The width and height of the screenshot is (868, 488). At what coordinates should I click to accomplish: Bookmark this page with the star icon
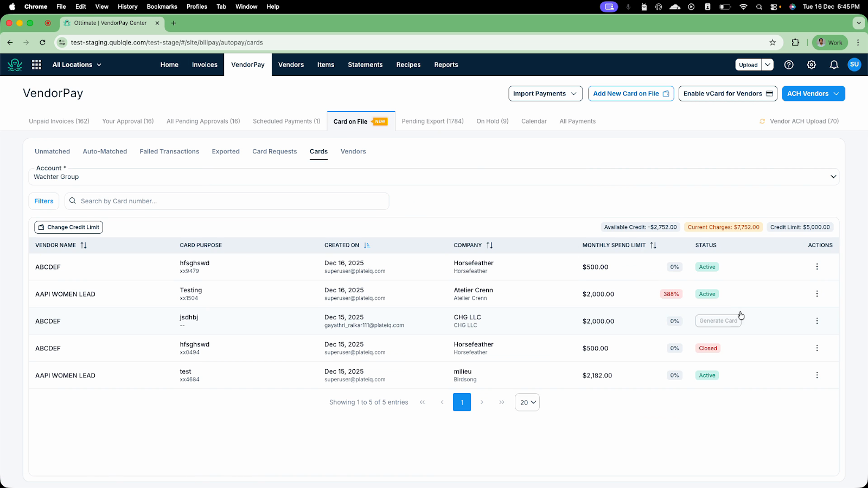point(773,42)
